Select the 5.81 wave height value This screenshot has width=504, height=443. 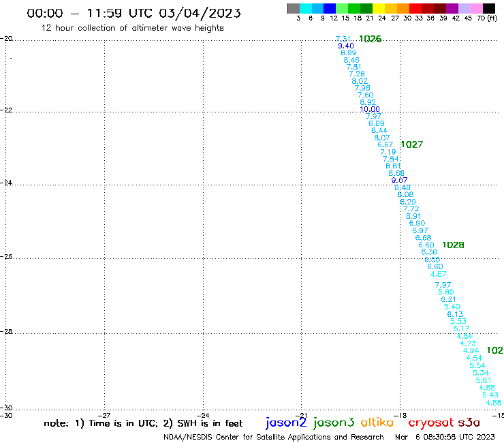click(x=484, y=380)
